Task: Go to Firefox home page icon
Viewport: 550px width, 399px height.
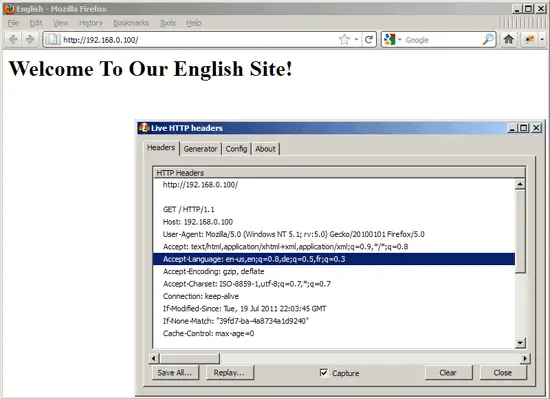Action: pos(509,39)
